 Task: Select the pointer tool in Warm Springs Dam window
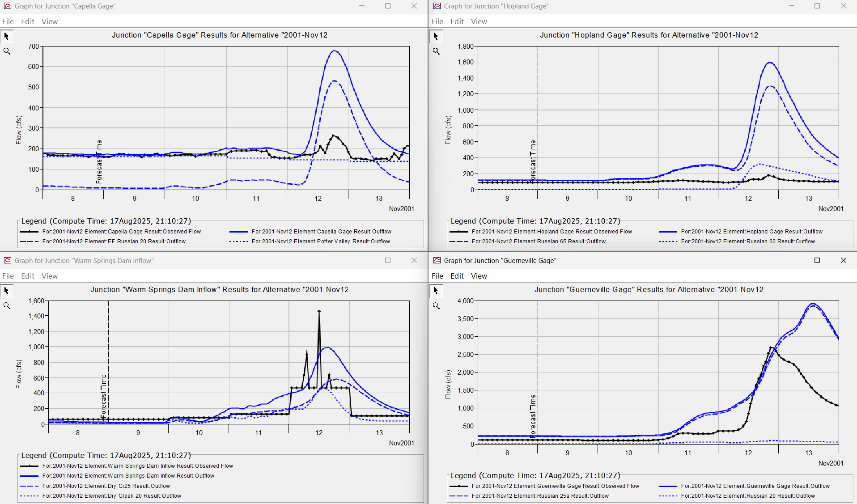point(7,291)
